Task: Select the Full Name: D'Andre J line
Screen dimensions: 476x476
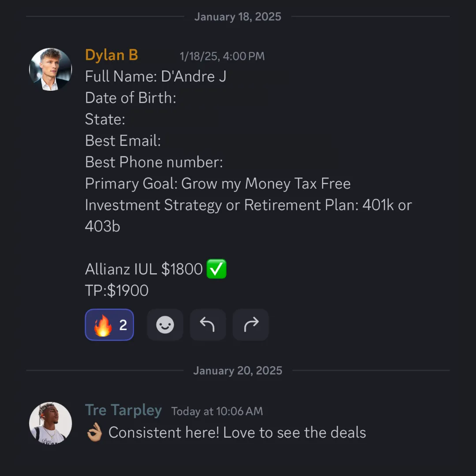Action: click(x=156, y=77)
